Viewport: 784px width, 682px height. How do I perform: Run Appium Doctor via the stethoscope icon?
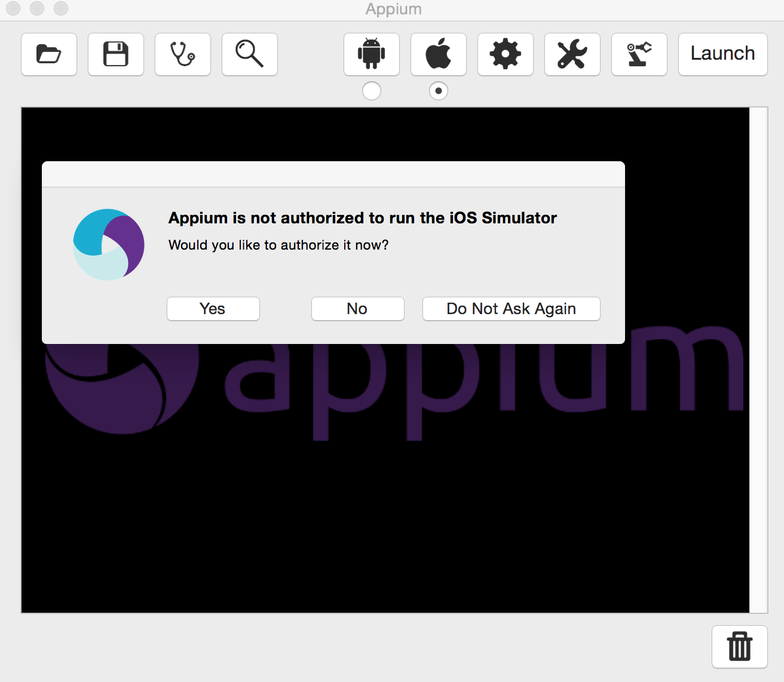point(183,54)
